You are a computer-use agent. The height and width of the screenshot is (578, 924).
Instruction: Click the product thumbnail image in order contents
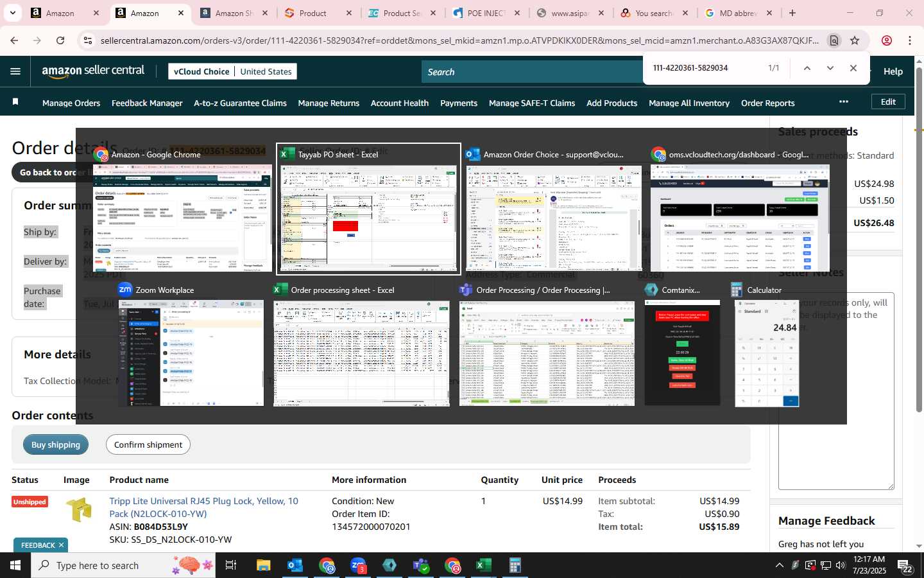[80, 510]
